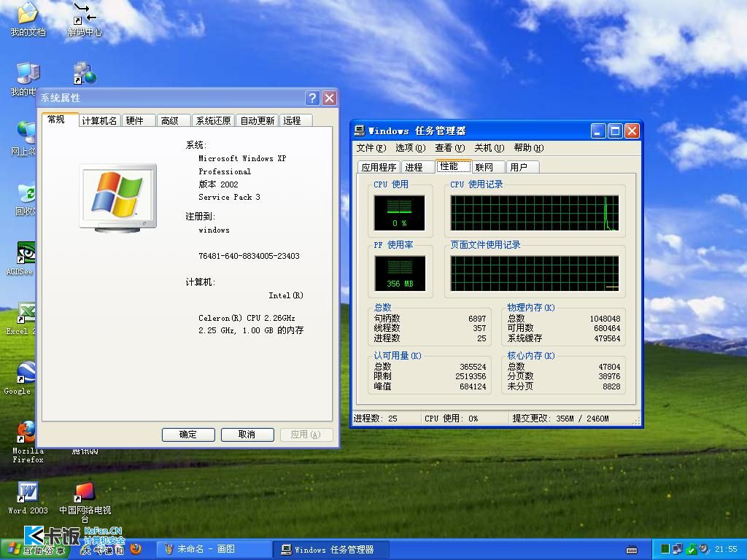Viewport: 747px width, 560px height.
Task: Click the keyboard input method icon on the taskbar
Action: 632,550
